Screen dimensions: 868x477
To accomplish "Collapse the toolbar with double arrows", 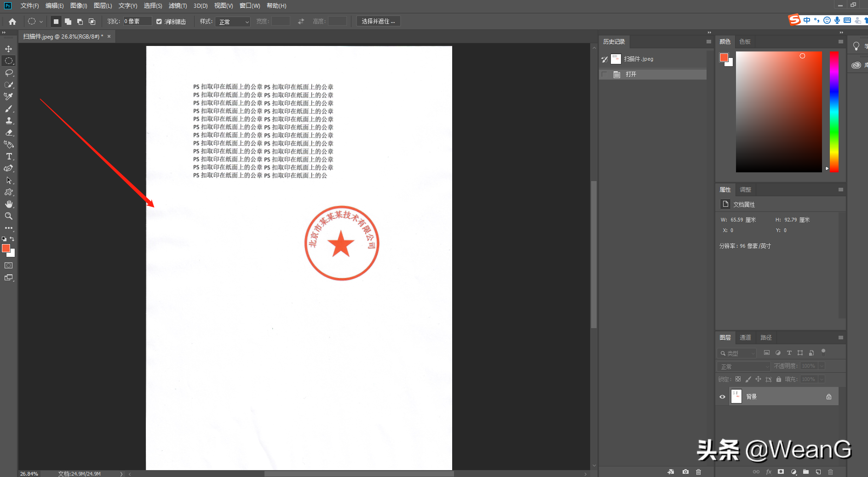I will pos(4,33).
